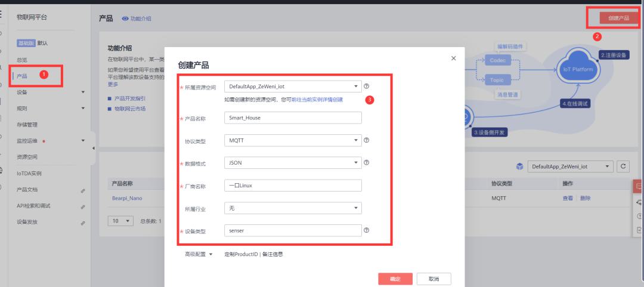Click the 编解码插件 label in the diagram

coord(511,47)
